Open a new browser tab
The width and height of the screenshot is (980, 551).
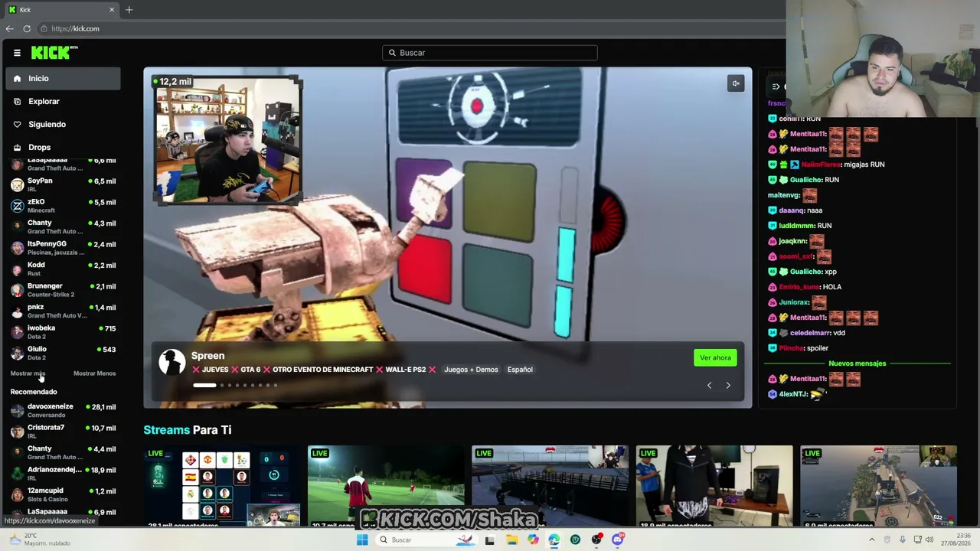129,10
